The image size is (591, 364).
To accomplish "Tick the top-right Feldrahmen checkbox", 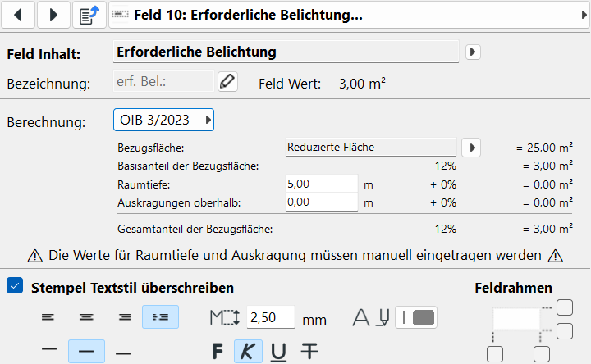I will pyautogui.click(x=565, y=307).
